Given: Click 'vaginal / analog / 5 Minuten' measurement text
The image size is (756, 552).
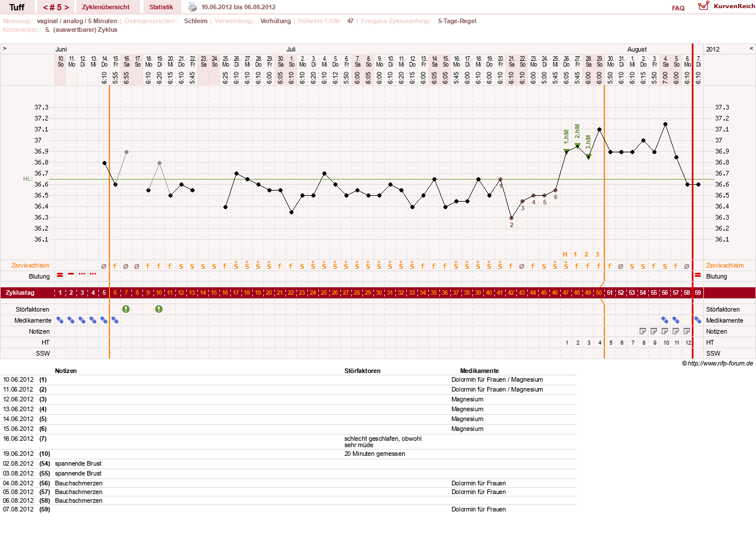Looking at the screenshot, I should (77, 21).
